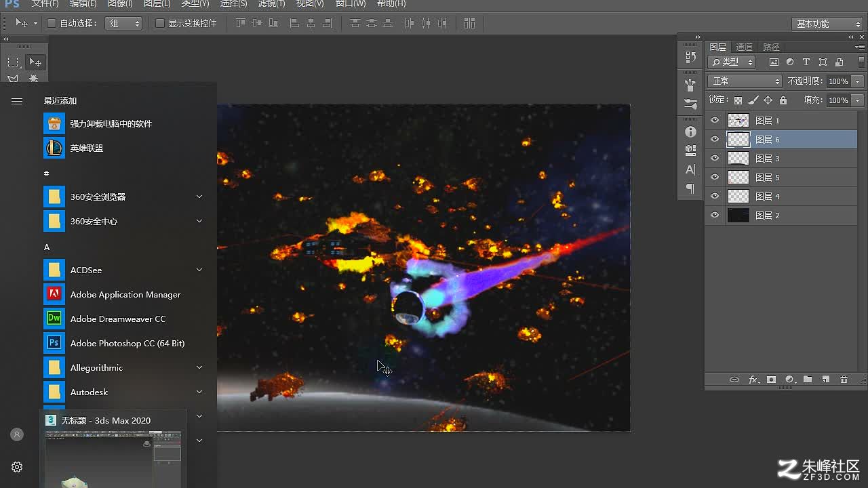
Task: Open the Paragraph panel icon
Action: coord(690,188)
